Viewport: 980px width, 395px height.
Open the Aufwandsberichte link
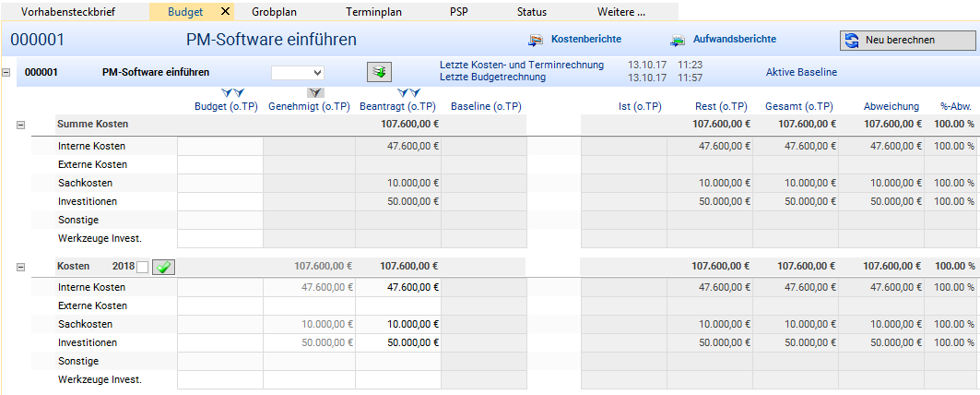(x=736, y=40)
